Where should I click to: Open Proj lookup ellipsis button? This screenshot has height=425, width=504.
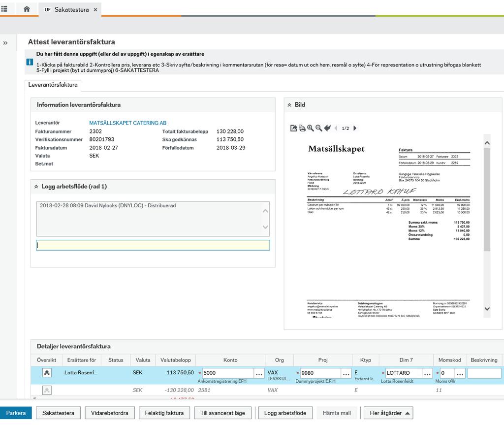(346, 373)
